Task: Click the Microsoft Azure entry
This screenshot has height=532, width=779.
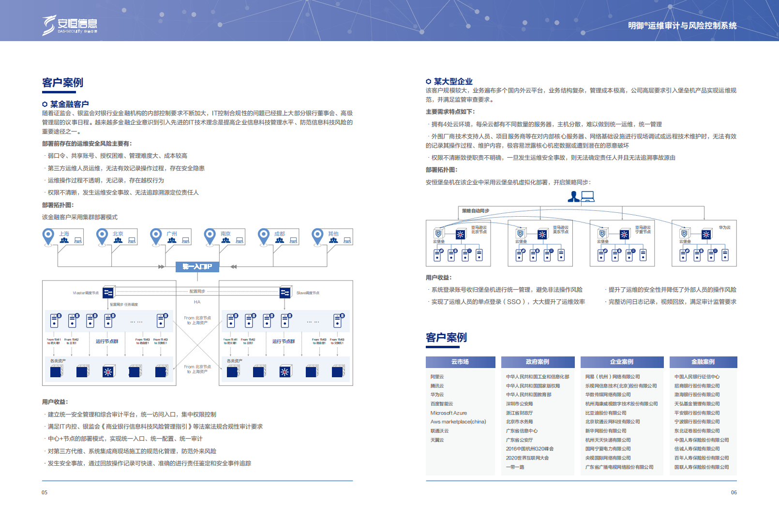Action: [x=449, y=413]
